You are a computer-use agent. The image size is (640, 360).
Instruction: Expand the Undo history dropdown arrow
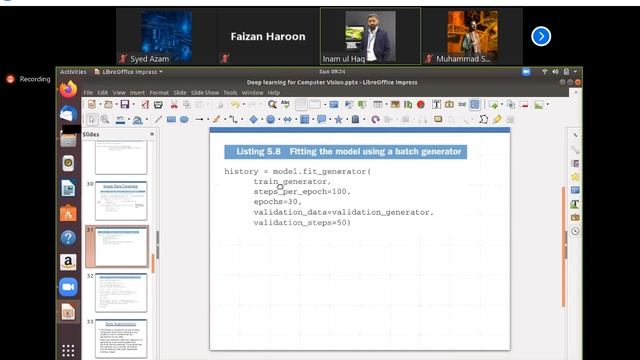[243, 105]
